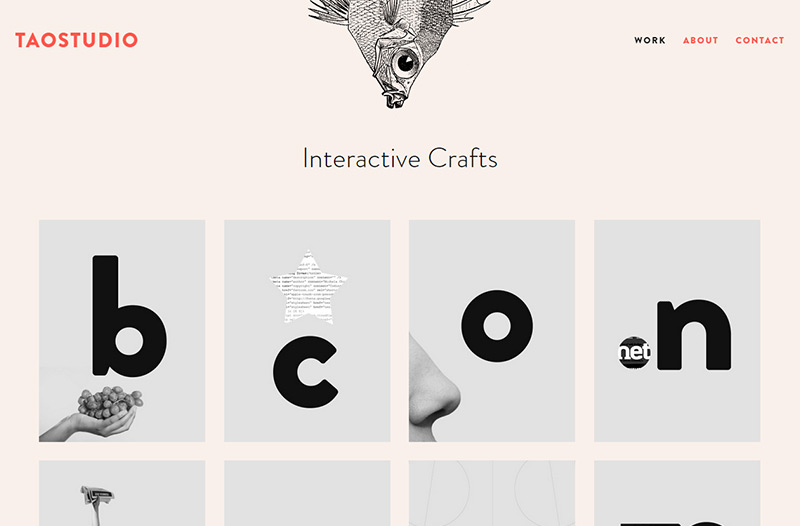This screenshot has width=800, height=526.
Task: Open the CONTACT link
Action: pos(760,40)
